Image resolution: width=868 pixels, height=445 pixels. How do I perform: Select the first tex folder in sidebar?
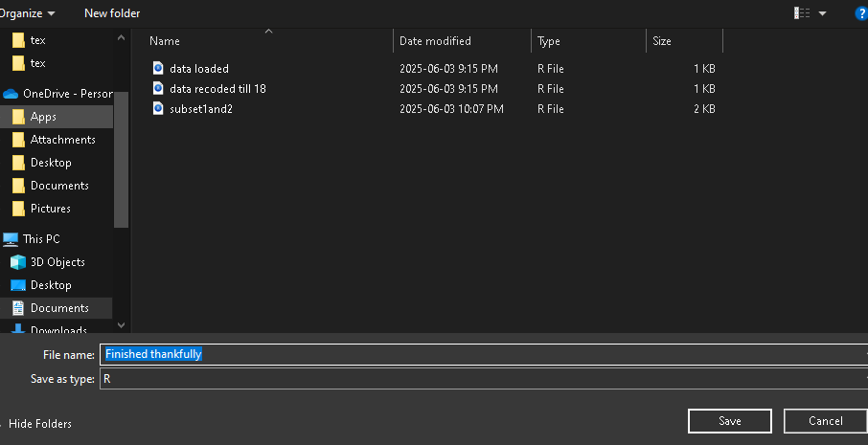click(x=37, y=40)
